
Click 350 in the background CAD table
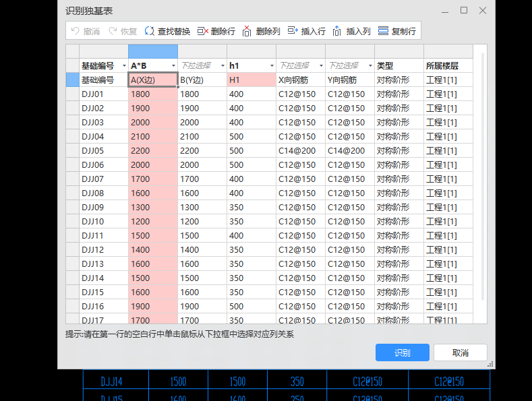tap(297, 381)
